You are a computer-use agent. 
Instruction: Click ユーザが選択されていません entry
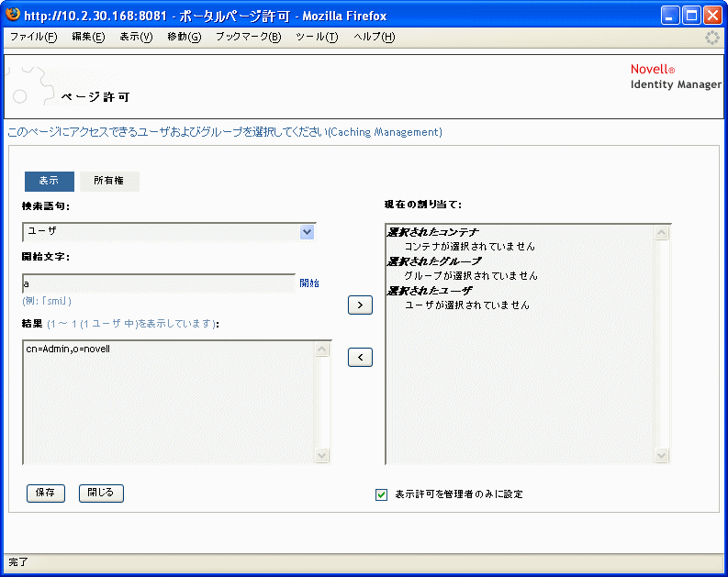tap(467, 305)
